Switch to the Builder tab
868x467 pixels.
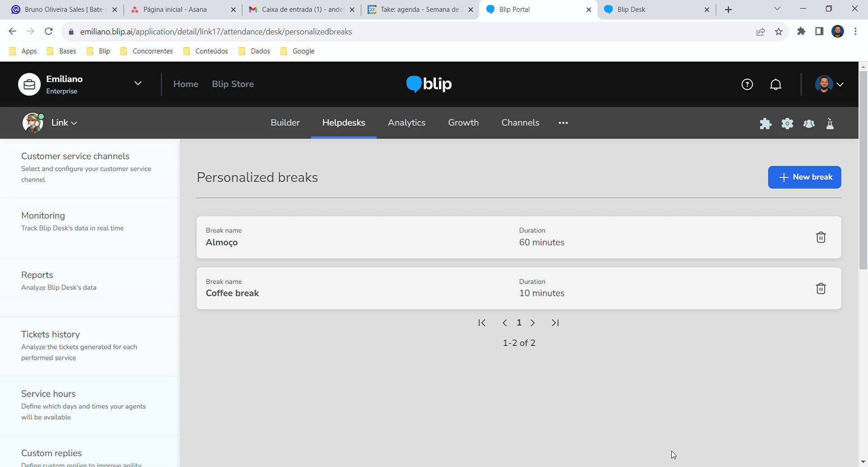285,123
